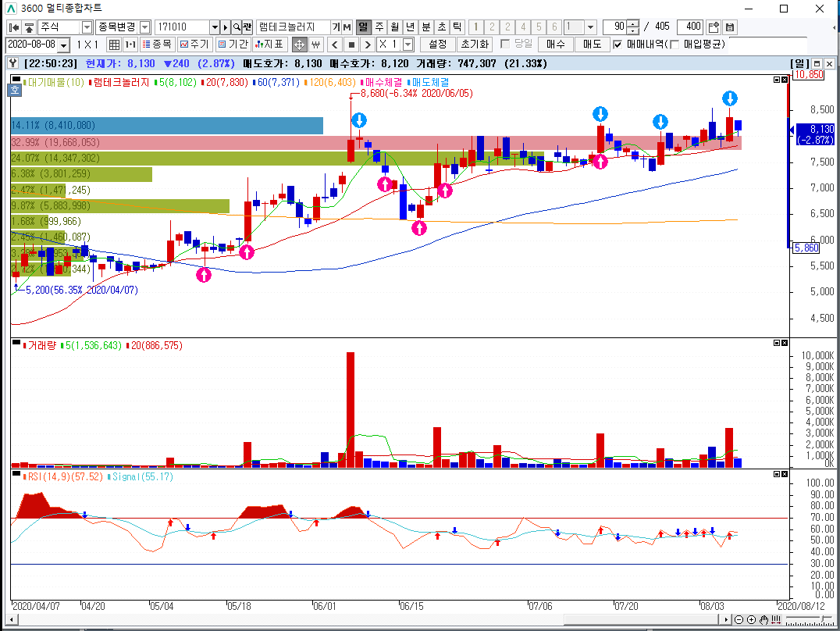Click the scrollbar left arrow at bottom
The height and width of the screenshot is (631, 840).
(x=11, y=620)
